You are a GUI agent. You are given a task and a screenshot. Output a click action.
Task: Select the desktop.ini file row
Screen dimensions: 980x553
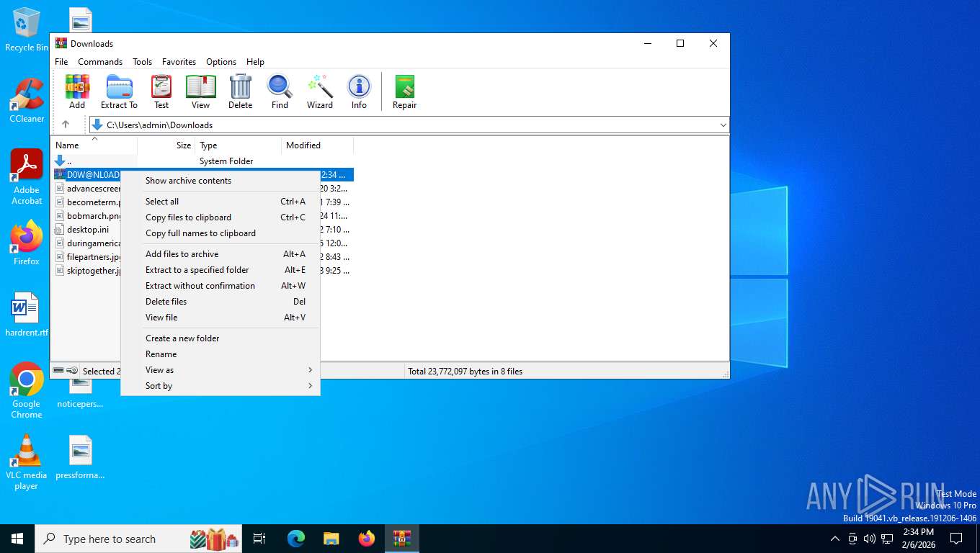[x=86, y=230]
